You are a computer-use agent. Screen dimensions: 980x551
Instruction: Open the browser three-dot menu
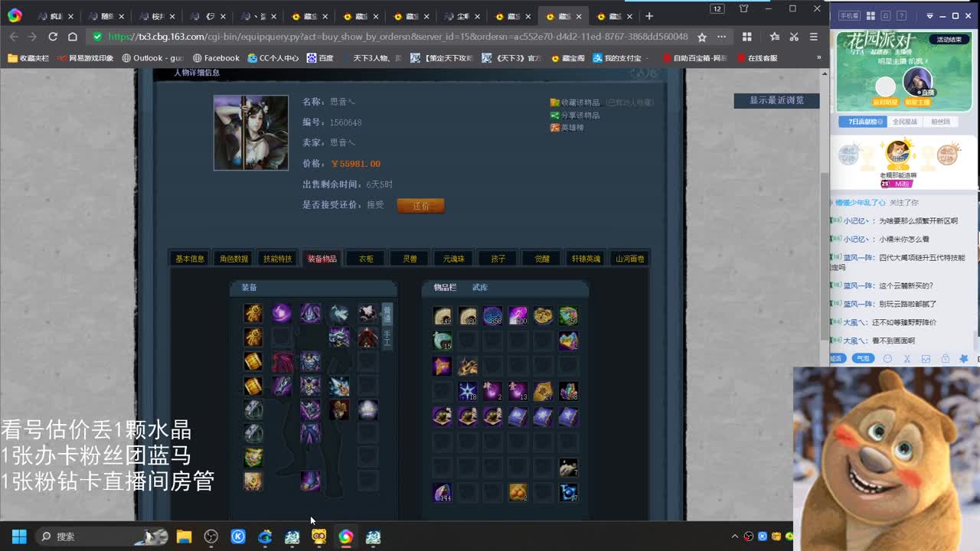pos(720,36)
